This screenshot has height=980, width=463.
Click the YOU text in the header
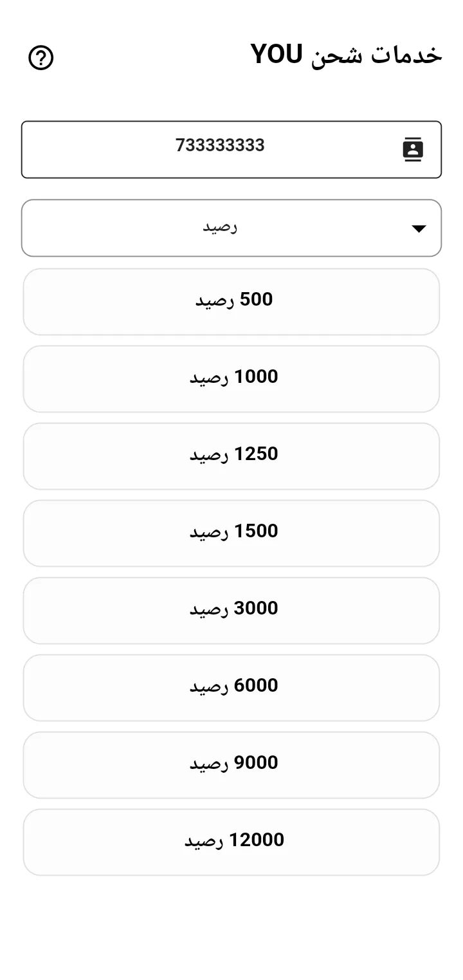(x=277, y=55)
